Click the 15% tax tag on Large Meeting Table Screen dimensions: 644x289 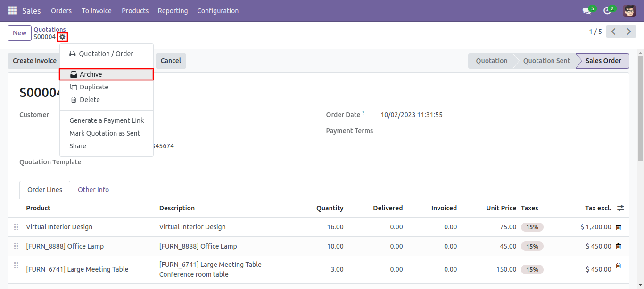532,270
